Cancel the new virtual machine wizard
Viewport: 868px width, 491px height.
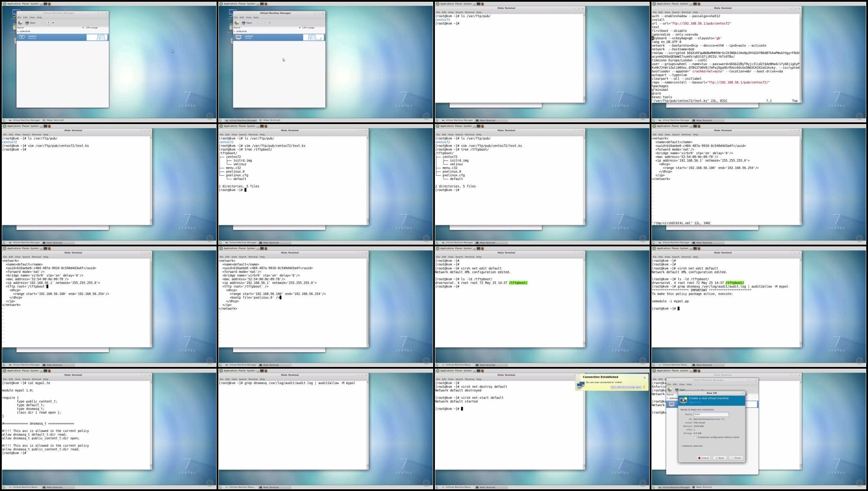(x=703, y=458)
